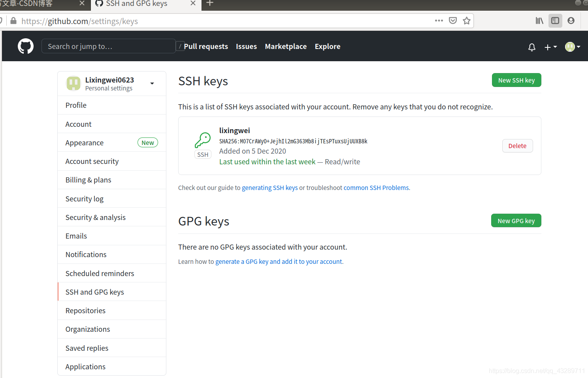The width and height of the screenshot is (588, 378).
Task: Add a New GPG key
Action: [516, 221]
